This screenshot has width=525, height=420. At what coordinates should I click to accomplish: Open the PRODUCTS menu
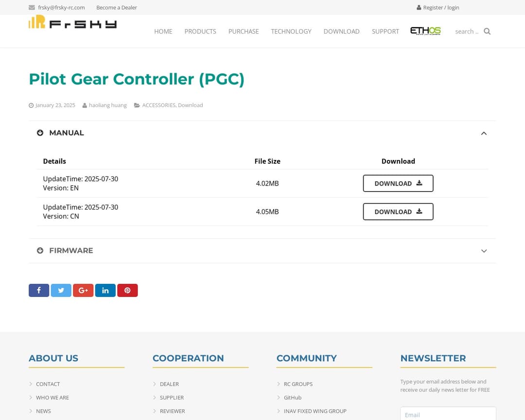click(200, 31)
